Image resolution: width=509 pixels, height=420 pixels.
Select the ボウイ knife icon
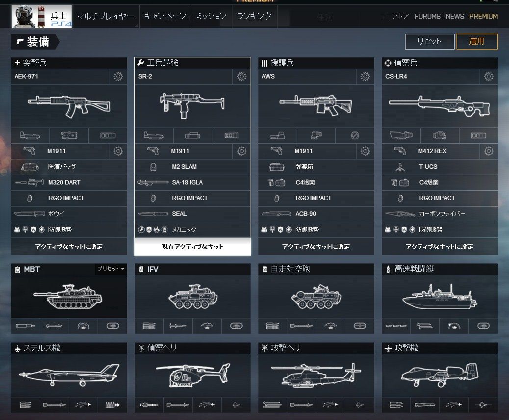tap(29, 214)
